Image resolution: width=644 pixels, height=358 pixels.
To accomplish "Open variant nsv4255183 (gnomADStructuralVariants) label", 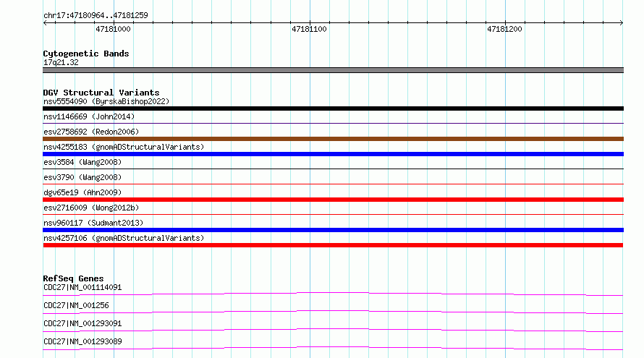I will [x=124, y=147].
